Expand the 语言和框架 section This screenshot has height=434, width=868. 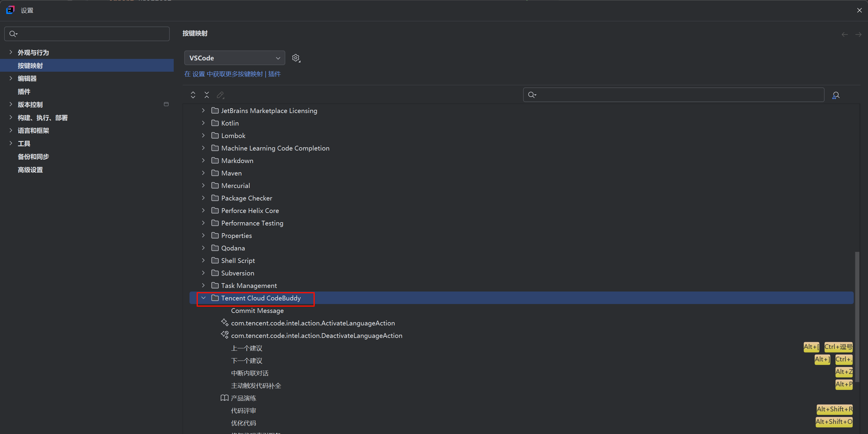point(11,130)
